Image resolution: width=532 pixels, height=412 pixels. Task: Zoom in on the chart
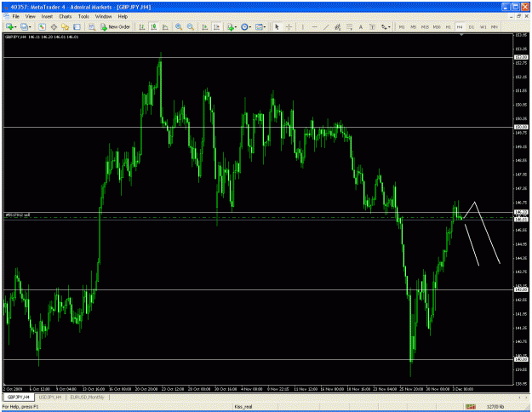click(x=179, y=26)
